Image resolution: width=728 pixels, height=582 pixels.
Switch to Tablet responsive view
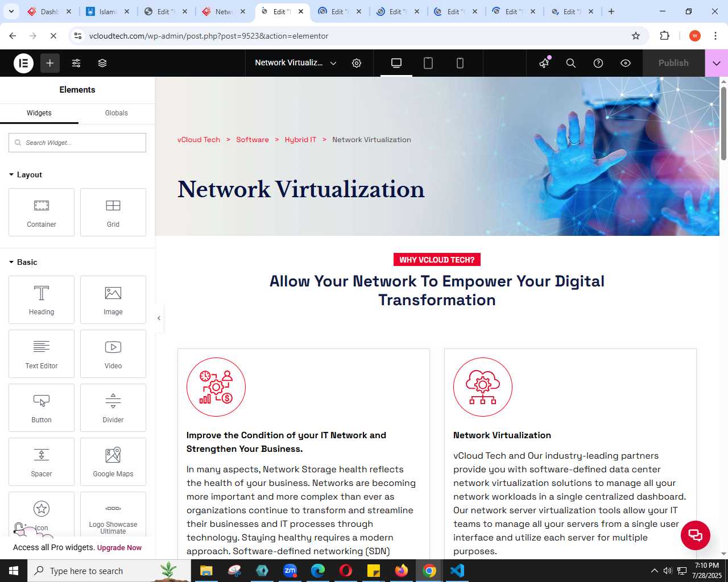coord(428,63)
